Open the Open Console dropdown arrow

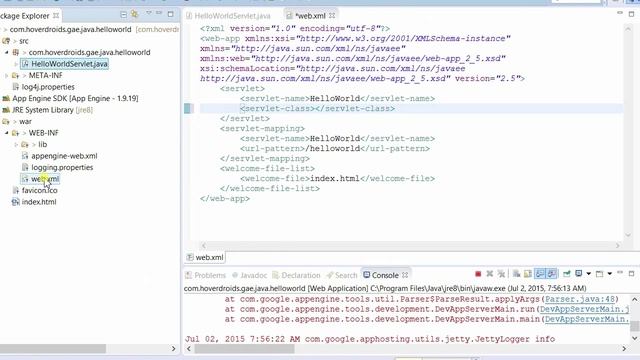[610, 274]
